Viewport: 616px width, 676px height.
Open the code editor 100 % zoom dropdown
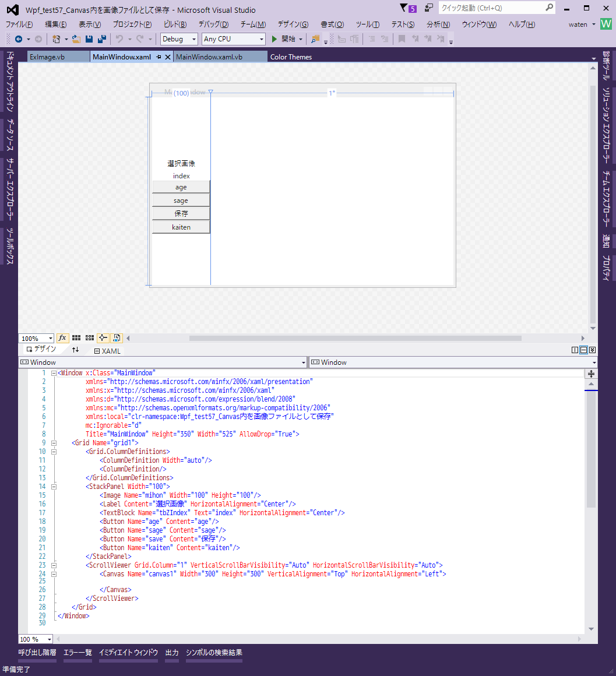36,639
